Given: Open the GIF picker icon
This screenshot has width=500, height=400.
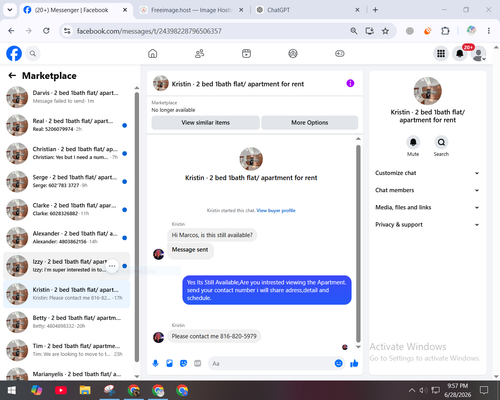Looking at the screenshot, I should click(198, 363).
